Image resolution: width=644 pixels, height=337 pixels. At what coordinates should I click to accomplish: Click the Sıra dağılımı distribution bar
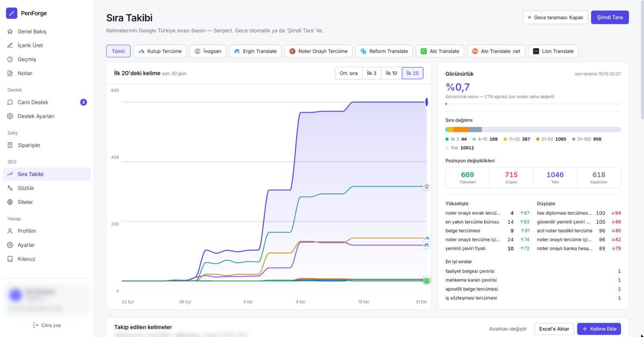pyautogui.click(x=533, y=130)
